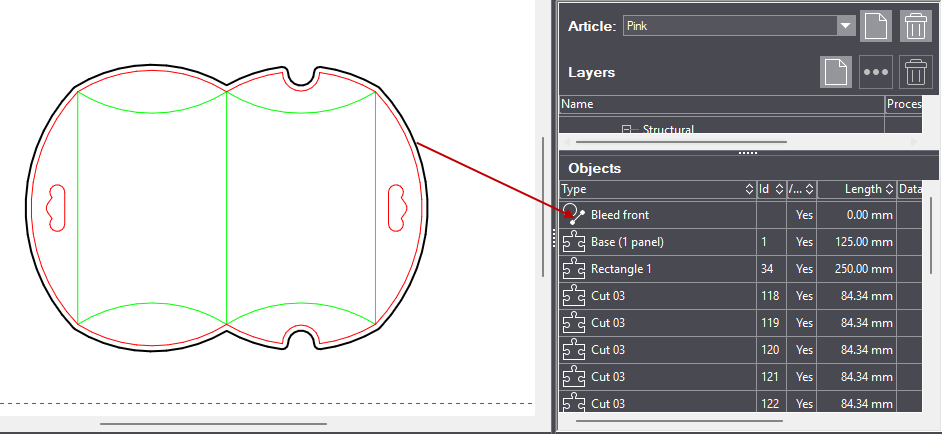Click the new article page icon

876,26
